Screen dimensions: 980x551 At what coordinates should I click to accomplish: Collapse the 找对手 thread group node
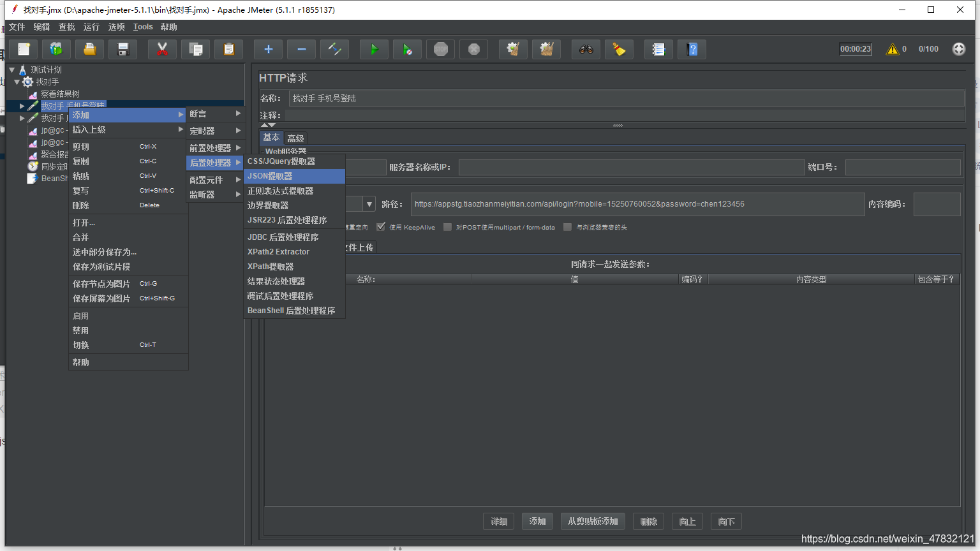pos(17,82)
